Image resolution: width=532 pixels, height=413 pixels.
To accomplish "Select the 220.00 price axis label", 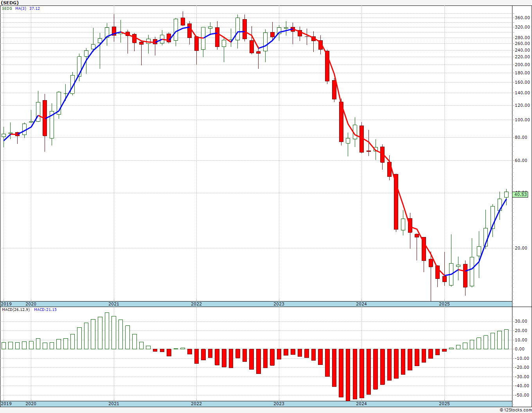I will (x=522, y=57).
